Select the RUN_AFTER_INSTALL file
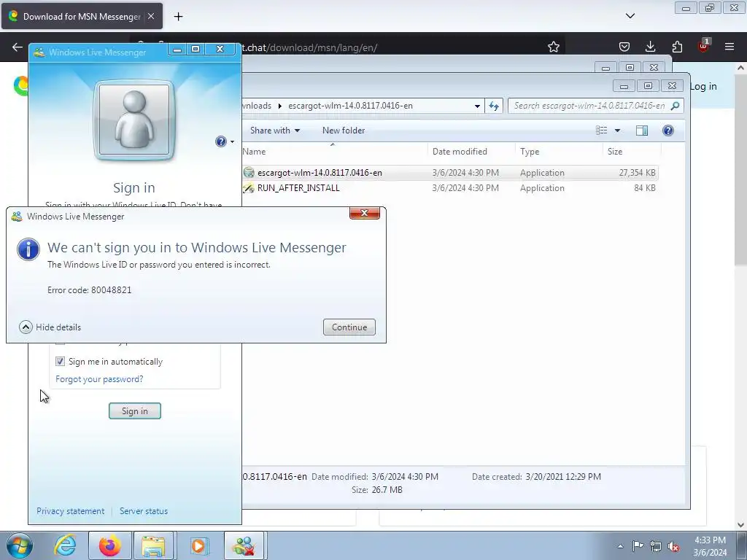This screenshot has width=747, height=560. click(450, 188)
